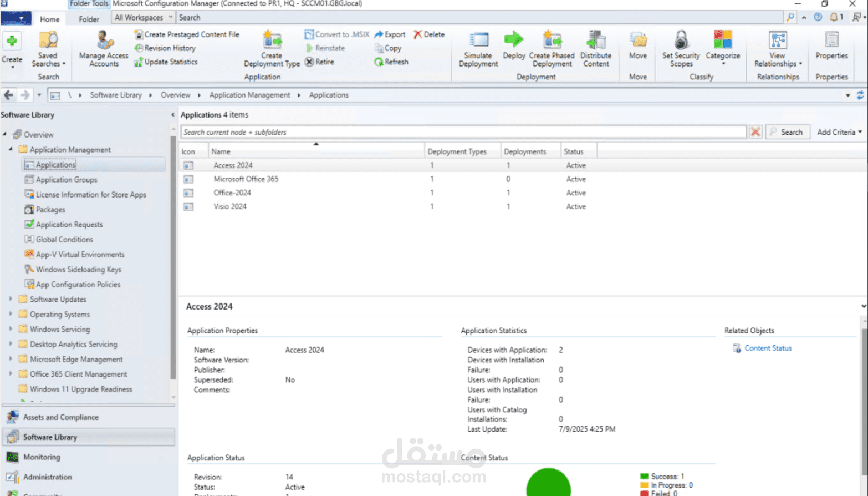
Task: Expand the Office 365 Client Management folder
Action: [x=11, y=374]
